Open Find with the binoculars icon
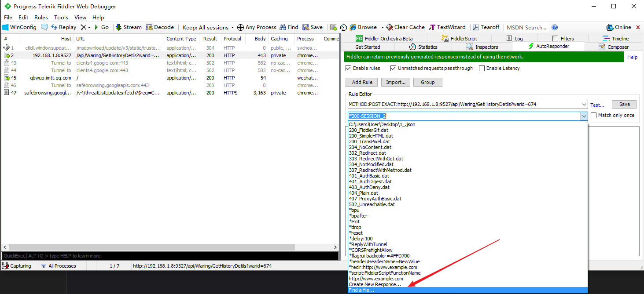The width and height of the screenshot is (644, 294). tap(289, 27)
